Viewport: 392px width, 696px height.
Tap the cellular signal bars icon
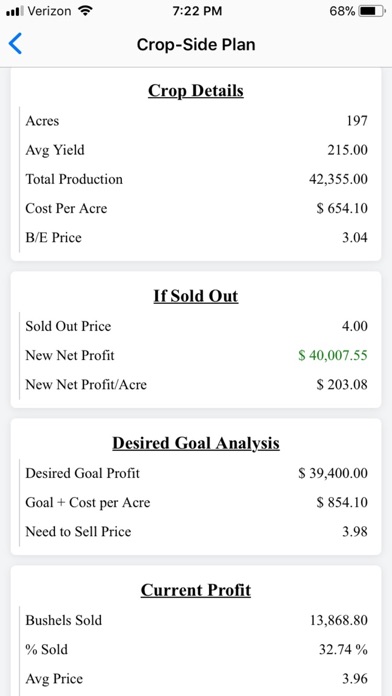[x=15, y=11]
